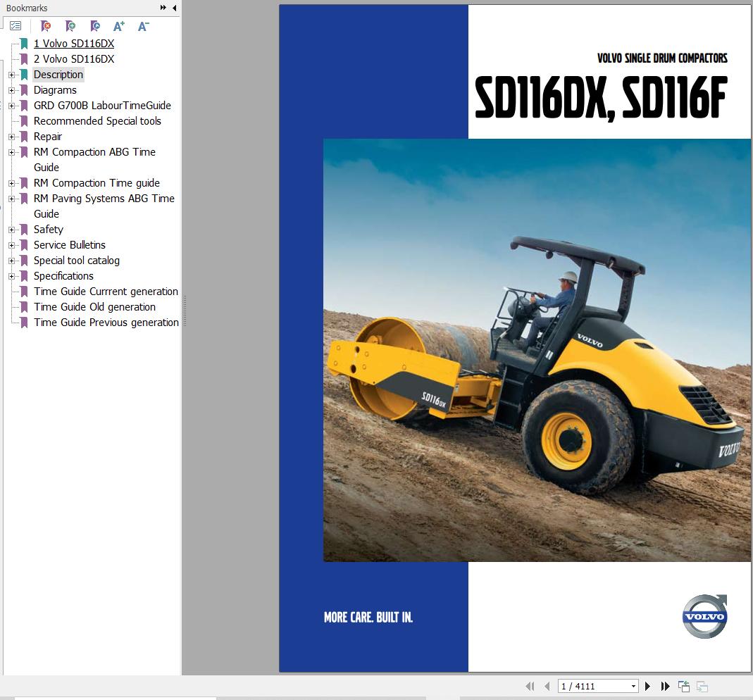Open the Repair bookmark

48,137
